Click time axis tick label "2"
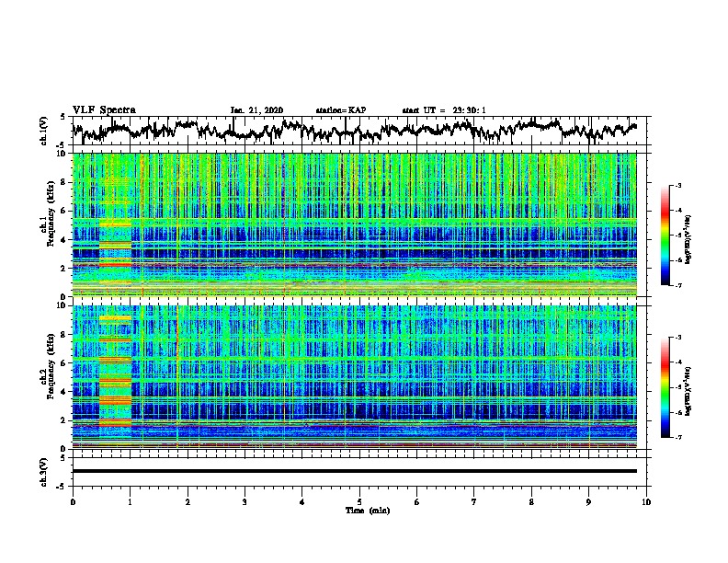This screenshot has height=563, width=728. (188, 502)
